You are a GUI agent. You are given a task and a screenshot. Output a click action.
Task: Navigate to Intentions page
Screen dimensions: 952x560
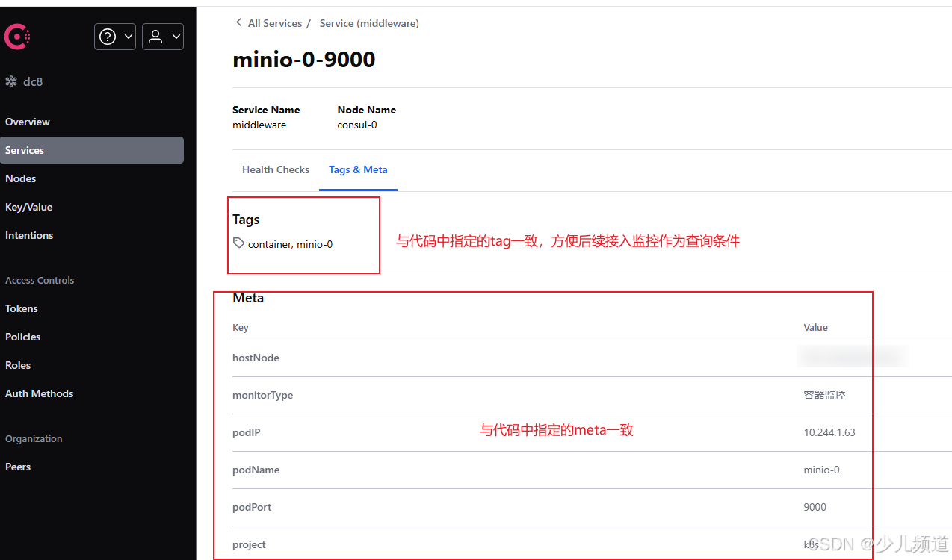(29, 235)
